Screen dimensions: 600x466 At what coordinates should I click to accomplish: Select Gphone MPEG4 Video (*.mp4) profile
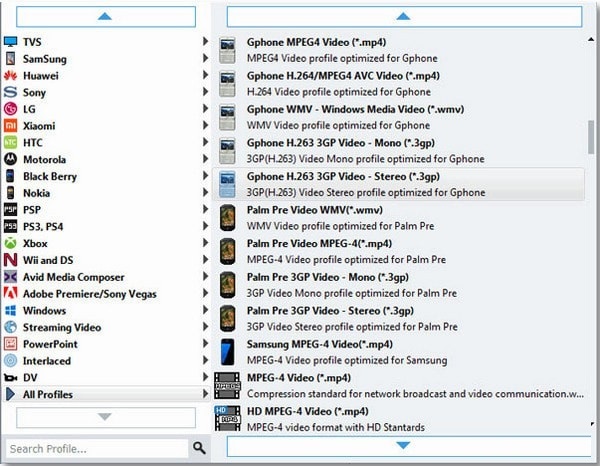[x=398, y=50]
